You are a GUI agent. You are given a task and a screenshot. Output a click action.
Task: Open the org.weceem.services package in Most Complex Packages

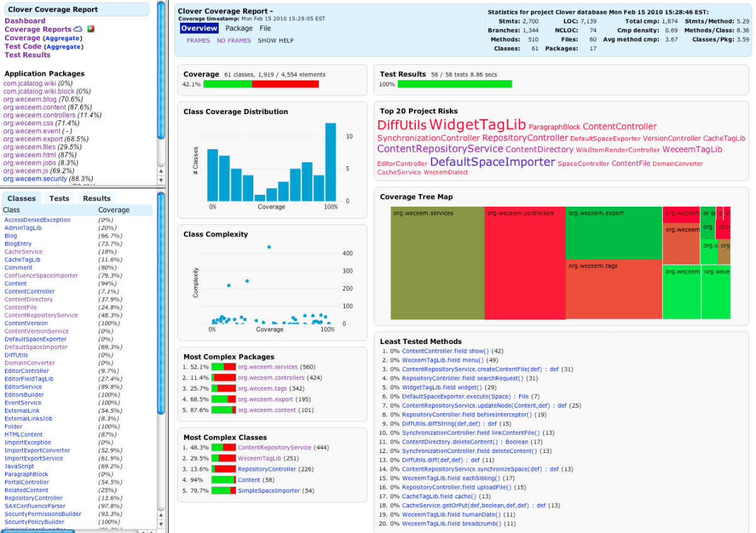coord(269,367)
